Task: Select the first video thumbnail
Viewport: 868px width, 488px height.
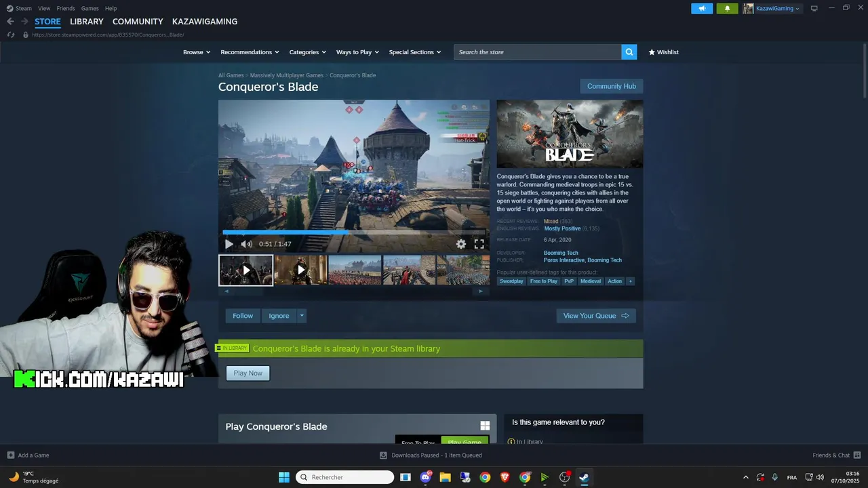Action: pyautogui.click(x=245, y=270)
